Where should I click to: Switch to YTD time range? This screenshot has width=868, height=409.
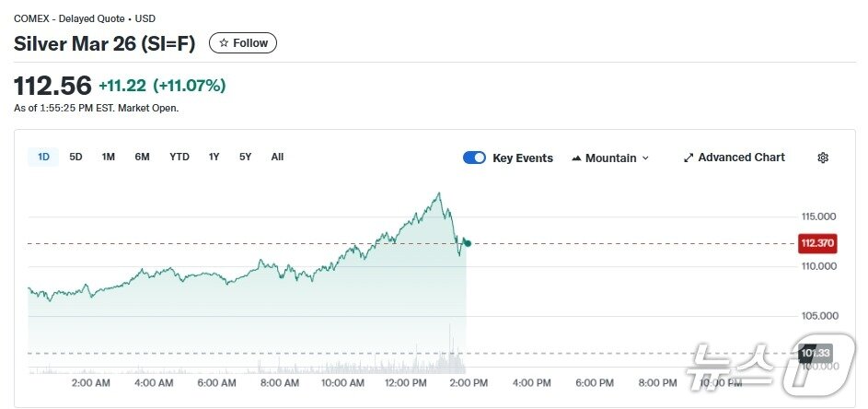[x=179, y=157]
